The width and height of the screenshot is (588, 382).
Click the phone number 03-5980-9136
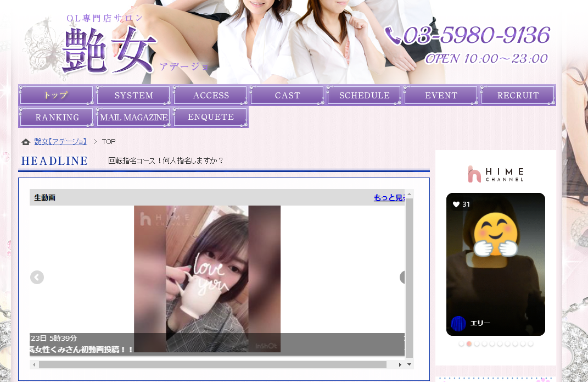tap(476, 35)
